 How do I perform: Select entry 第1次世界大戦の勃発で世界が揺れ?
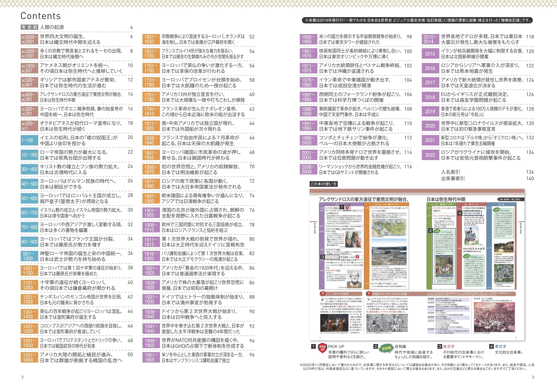pos(203,242)
